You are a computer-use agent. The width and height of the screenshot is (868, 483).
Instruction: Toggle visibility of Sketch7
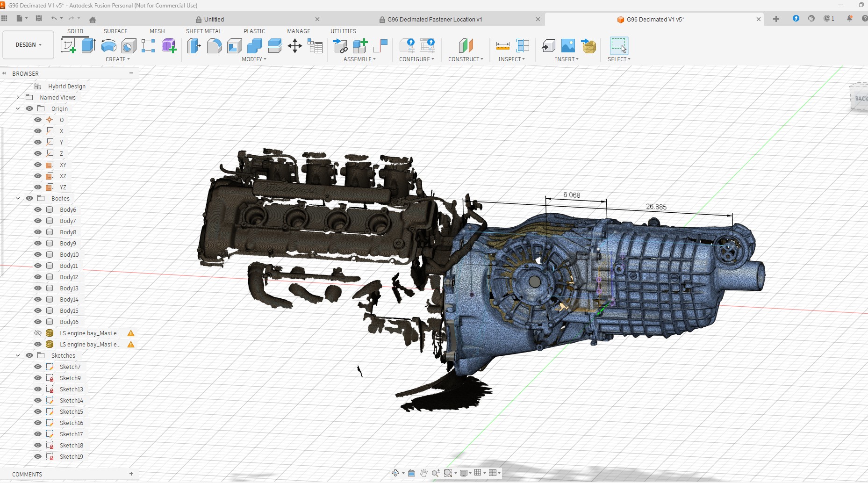click(38, 367)
